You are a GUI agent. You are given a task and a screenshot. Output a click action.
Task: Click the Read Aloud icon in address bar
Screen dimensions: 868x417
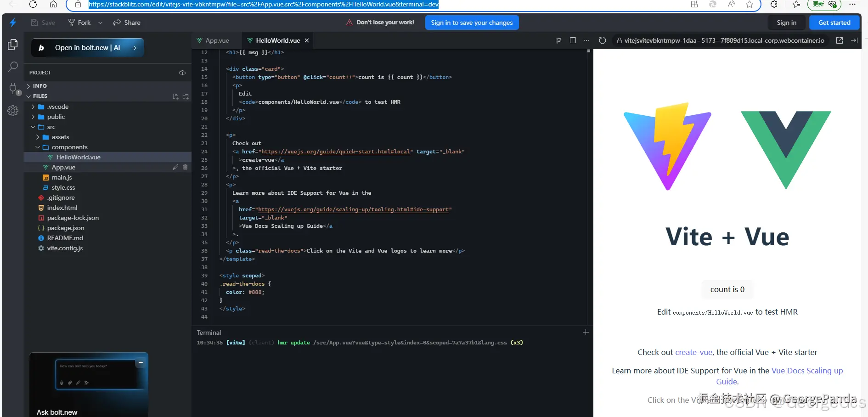(x=731, y=4)
